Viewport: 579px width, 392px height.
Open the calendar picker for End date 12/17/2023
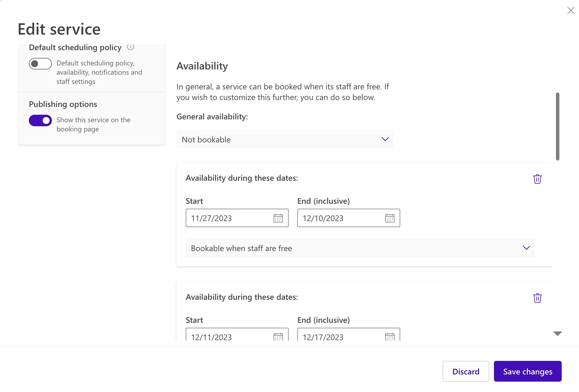390,336
